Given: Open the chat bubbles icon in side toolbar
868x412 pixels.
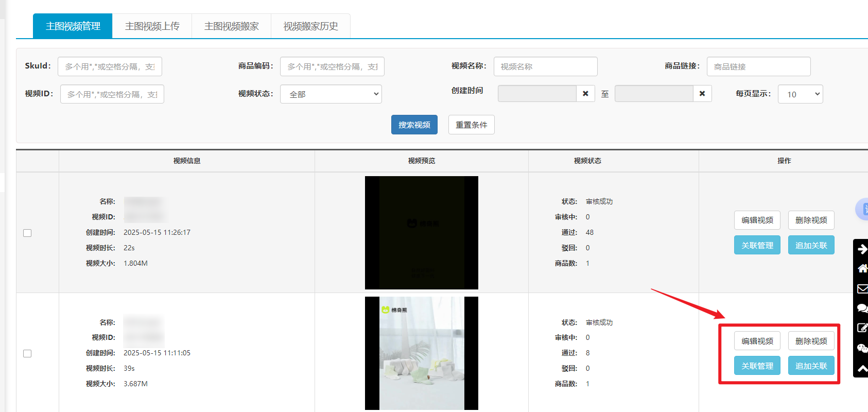Looking at the screenshot, I should tap(862, 308).
